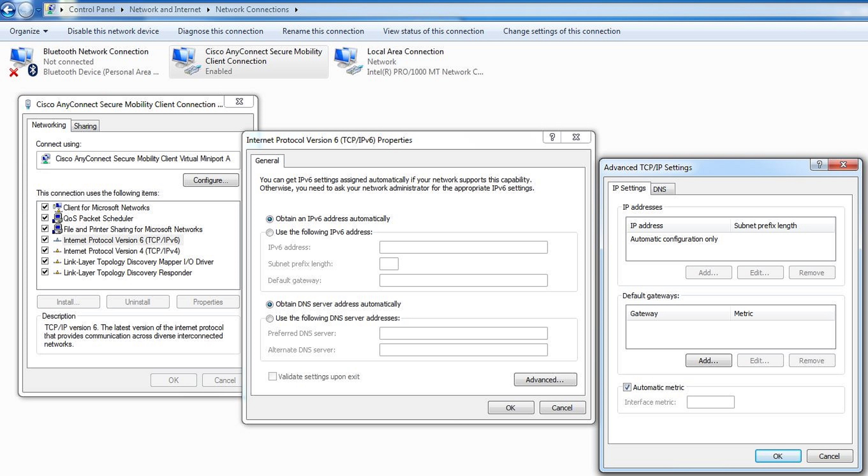
Task: Click View status of this connection
Action: coord(433,31)
